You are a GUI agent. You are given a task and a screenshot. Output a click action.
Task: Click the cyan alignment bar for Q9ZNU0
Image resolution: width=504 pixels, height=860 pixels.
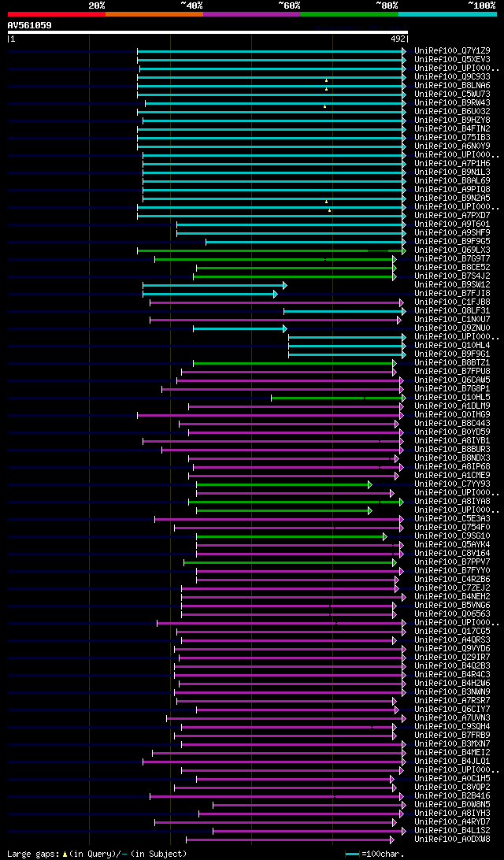point(239,328)
